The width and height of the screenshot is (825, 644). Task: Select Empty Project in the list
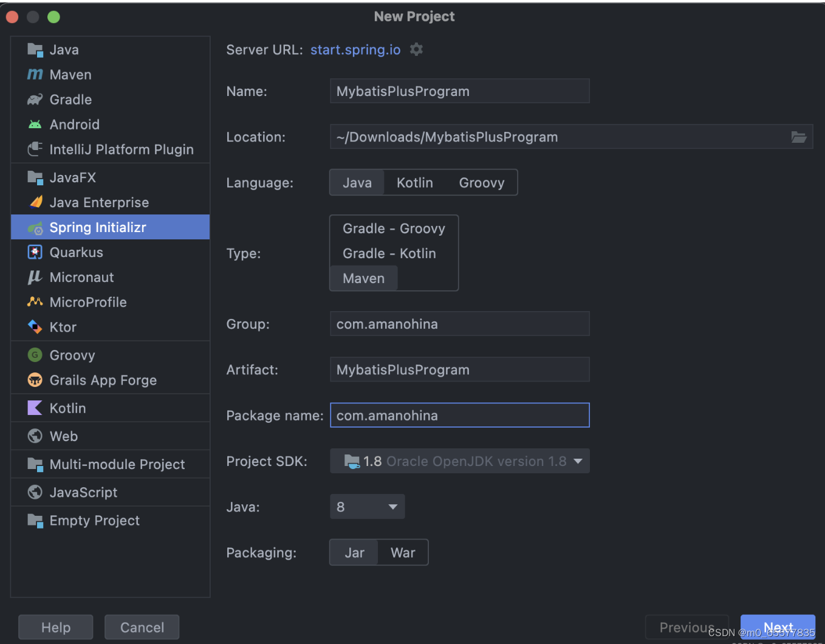tap(111, 521)
